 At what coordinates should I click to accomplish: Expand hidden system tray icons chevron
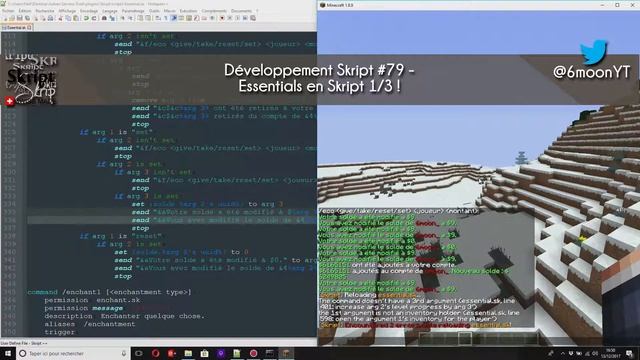(x=562, y=353)
